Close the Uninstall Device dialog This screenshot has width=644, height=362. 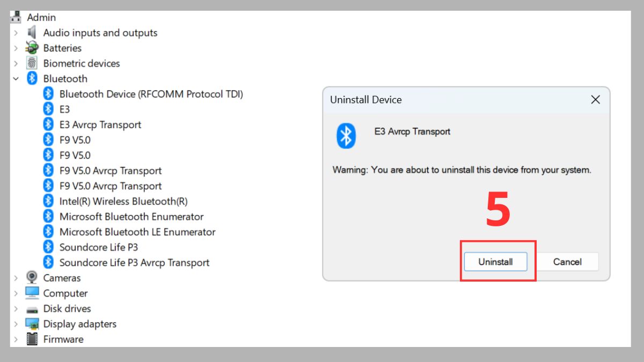coord(595,99)
